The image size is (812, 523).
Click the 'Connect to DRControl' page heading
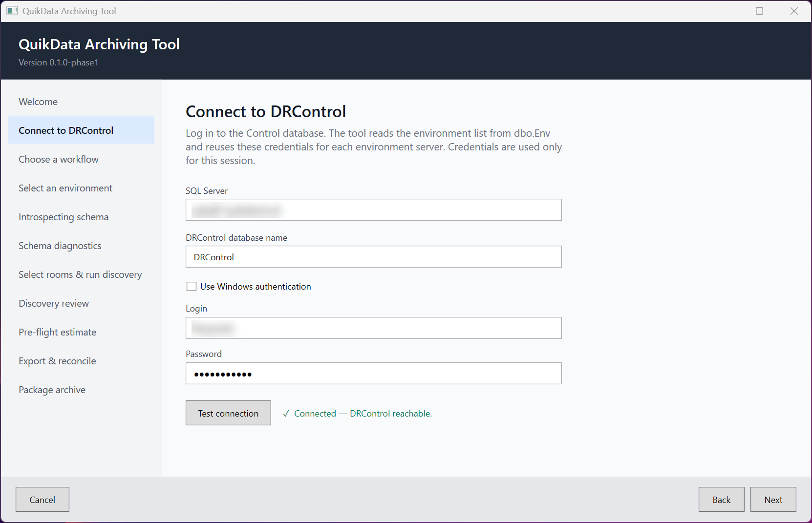[266, 112]
